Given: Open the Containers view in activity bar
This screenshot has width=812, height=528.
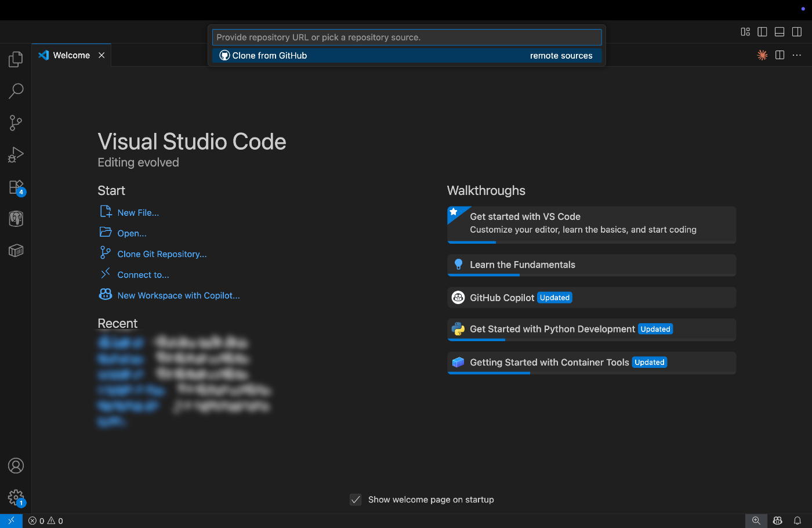Looking at the screenshot, I should click(16, 251).
